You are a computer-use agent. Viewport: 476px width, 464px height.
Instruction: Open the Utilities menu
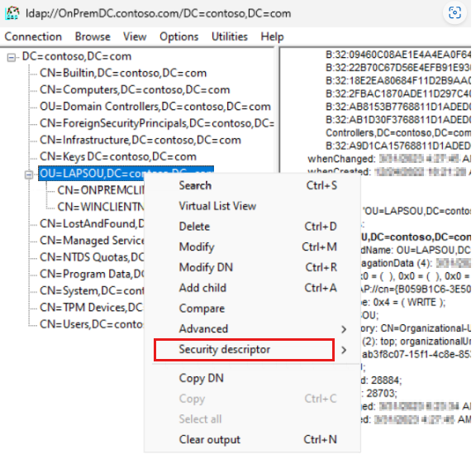pyautogui.click(x=230, y=36)
